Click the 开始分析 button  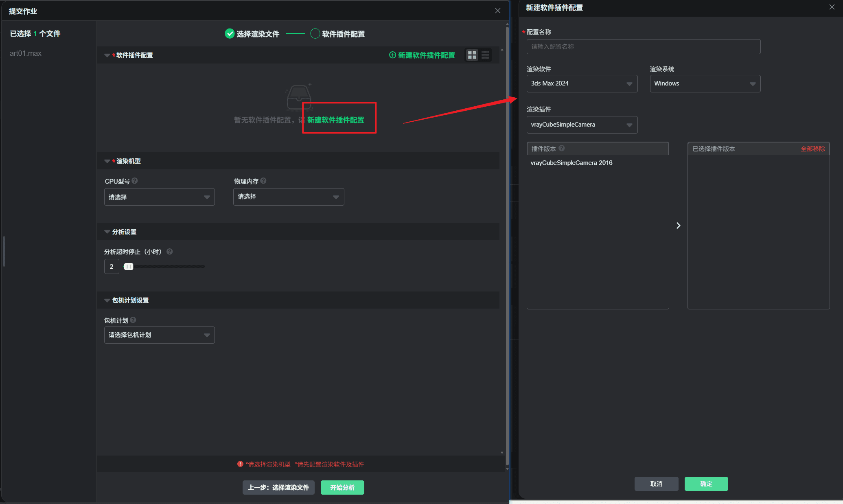(x=342, y=487)
